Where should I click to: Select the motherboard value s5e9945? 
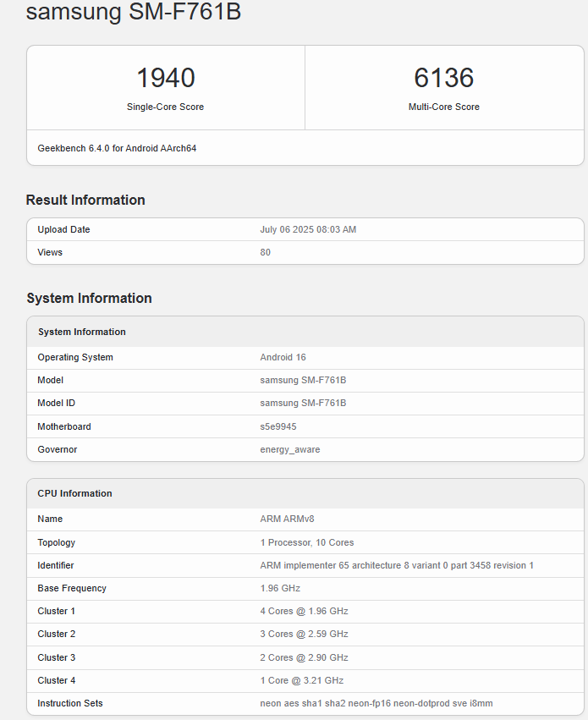(278, 426)
